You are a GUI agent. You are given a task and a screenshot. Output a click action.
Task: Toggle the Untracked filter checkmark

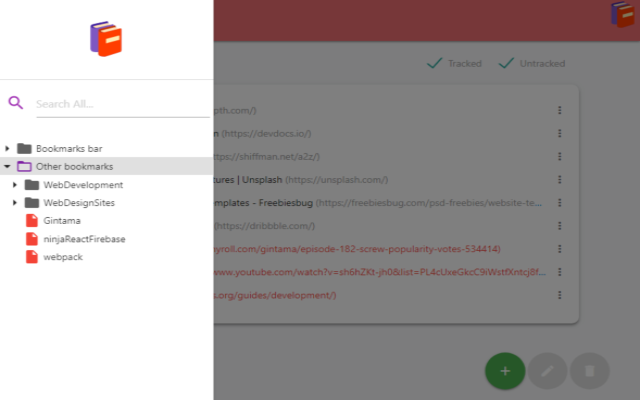(506, 63)
